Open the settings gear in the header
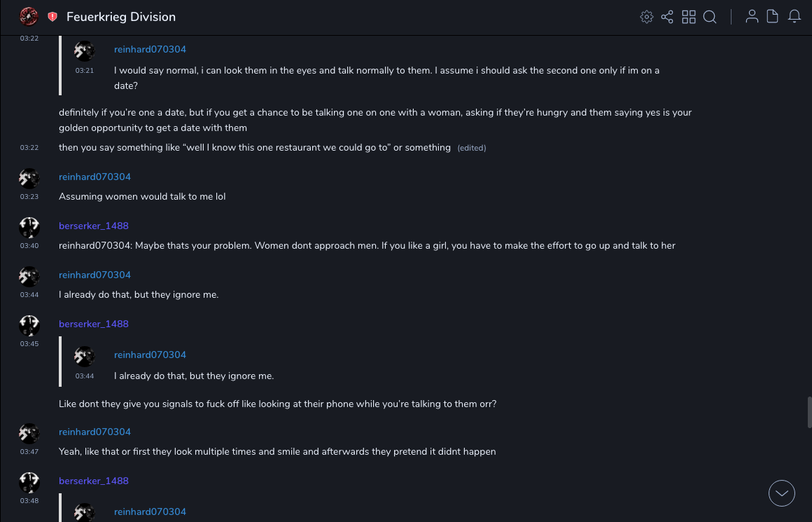The width and height of the screenshot is (812, 522). [647, 17]
